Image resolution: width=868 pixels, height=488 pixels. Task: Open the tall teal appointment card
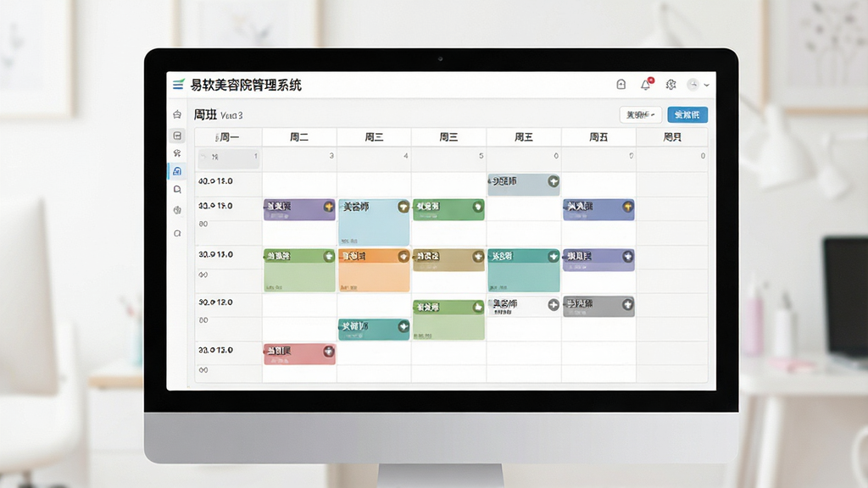[x=524, y=270]
